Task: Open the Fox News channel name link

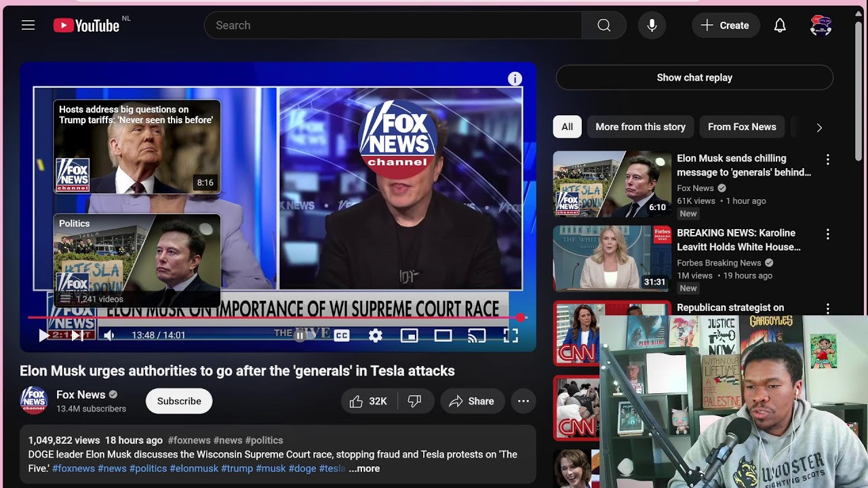Action: [81, 394]
